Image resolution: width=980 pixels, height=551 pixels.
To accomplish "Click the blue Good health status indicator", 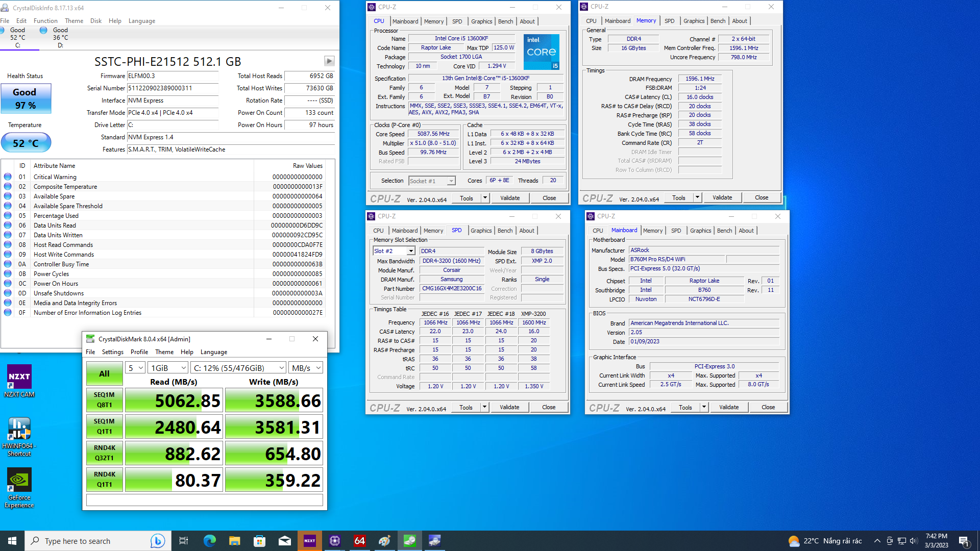I will coord(26,98).
